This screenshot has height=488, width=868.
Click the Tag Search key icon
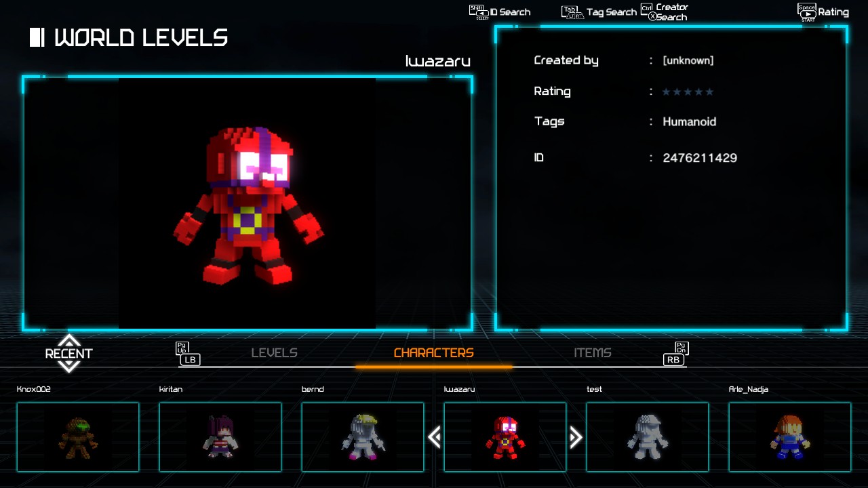point(572,12)
